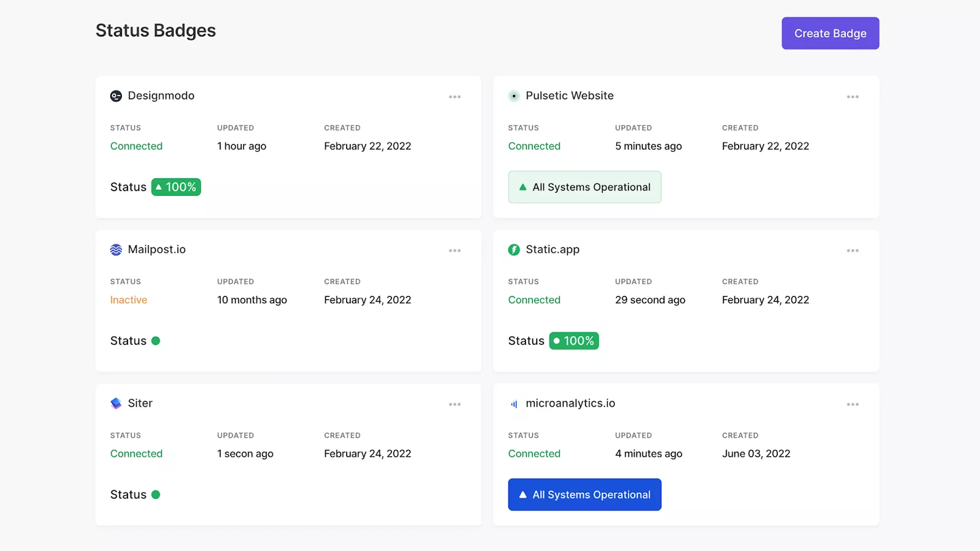Open the Pulsetic Website three-dot menu
Image resolution: width=980 pixels, height=551 pixels.
(853, 97)
